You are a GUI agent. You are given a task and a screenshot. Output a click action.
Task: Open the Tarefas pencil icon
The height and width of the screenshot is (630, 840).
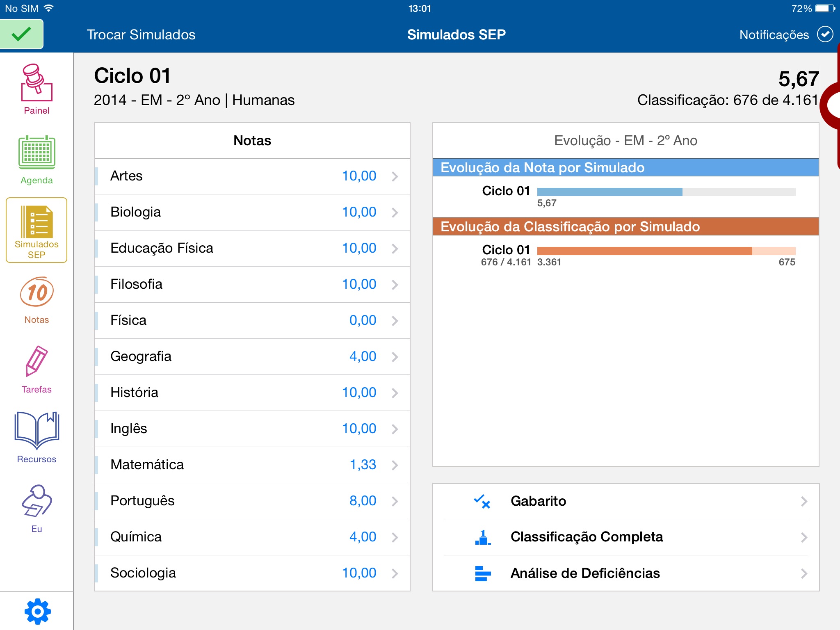pyautogui.click(x=37, y=361)
